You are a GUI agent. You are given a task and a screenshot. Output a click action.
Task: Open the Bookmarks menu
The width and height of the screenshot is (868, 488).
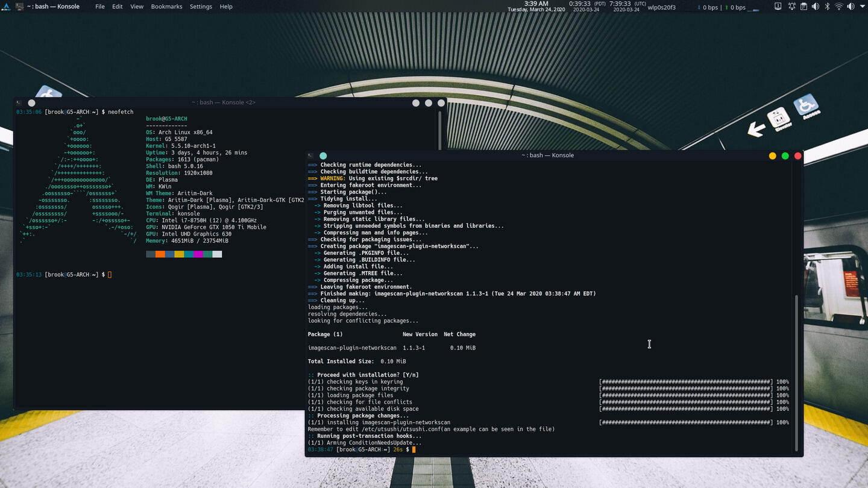166,7
